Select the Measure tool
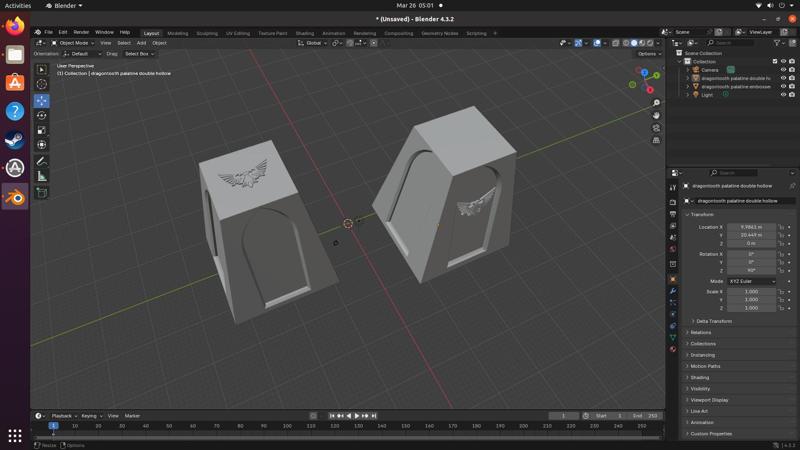 pyautogui.click(x=42, y=176)
